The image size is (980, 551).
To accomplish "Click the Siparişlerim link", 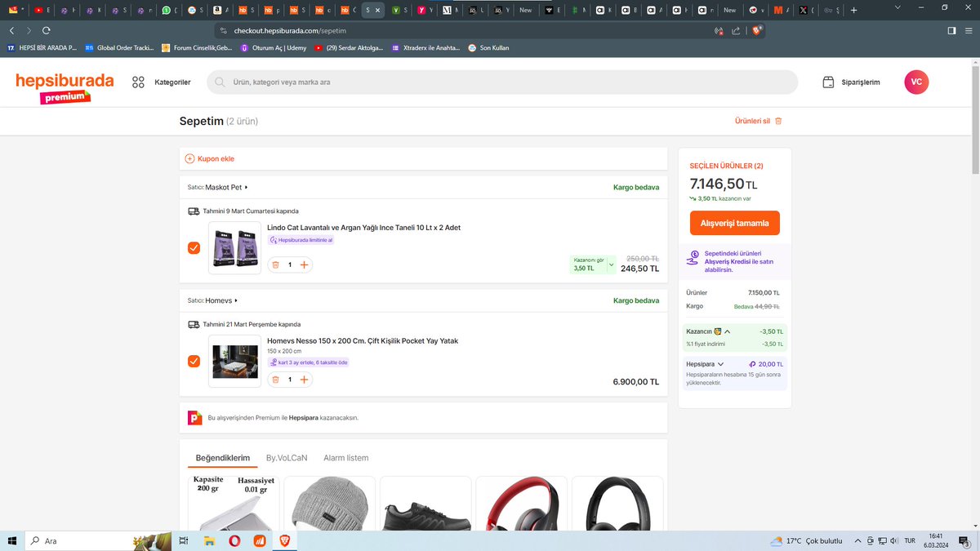I will point(861,82).
